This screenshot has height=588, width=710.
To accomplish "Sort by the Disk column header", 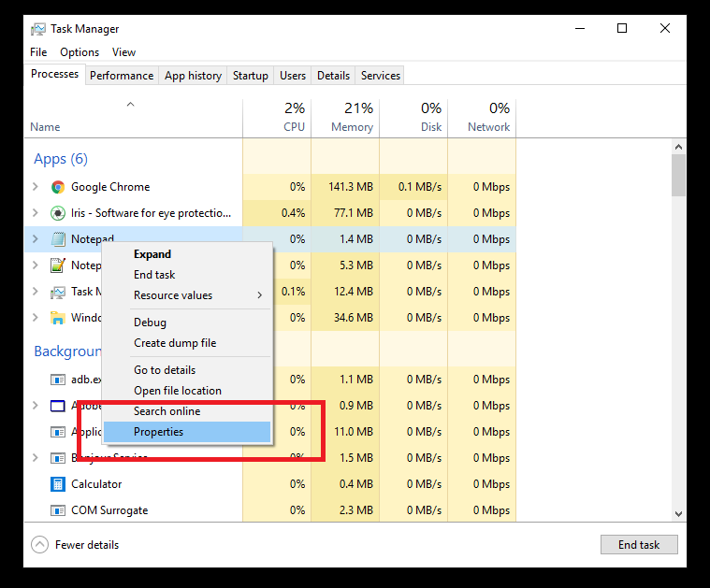I will pos(413,118).
